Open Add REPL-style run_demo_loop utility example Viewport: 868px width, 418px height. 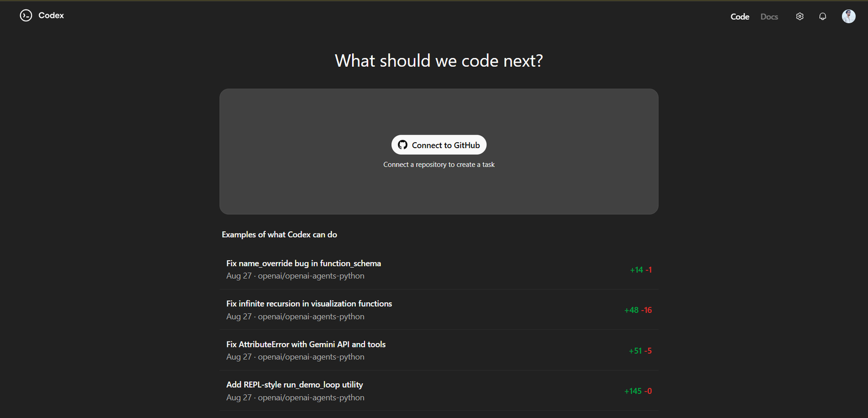coord(295,385)
